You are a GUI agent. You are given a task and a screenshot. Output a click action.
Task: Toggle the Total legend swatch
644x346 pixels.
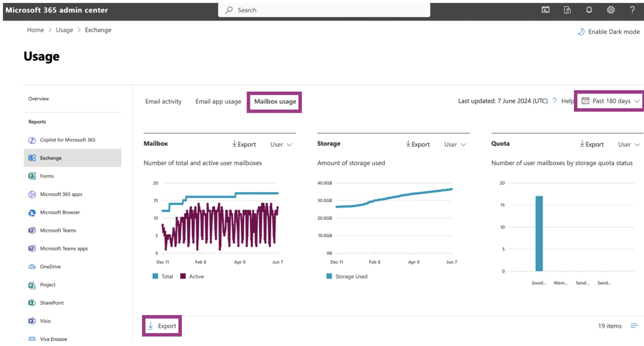coord(155,276)
